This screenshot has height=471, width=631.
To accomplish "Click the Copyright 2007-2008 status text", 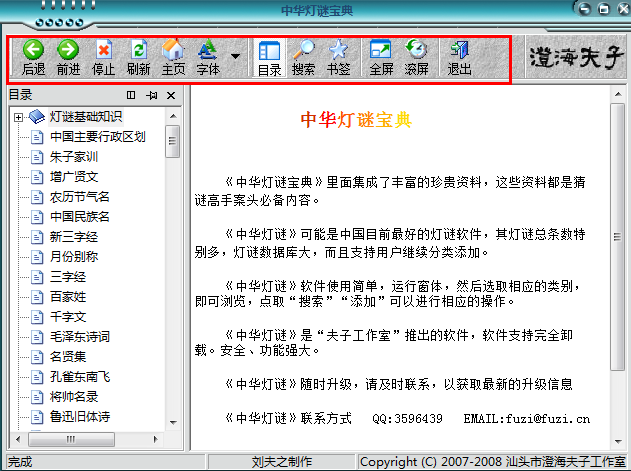I will tap(493, 462).
